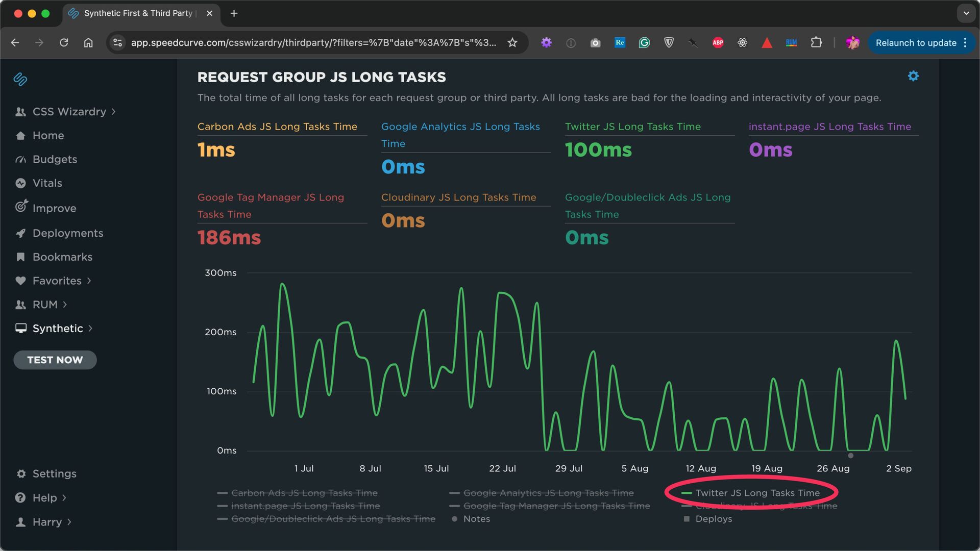980x551 pixels.
Task: Click the Budgets gauge icon
Action: pyautogui.click(x=20, y=160)
